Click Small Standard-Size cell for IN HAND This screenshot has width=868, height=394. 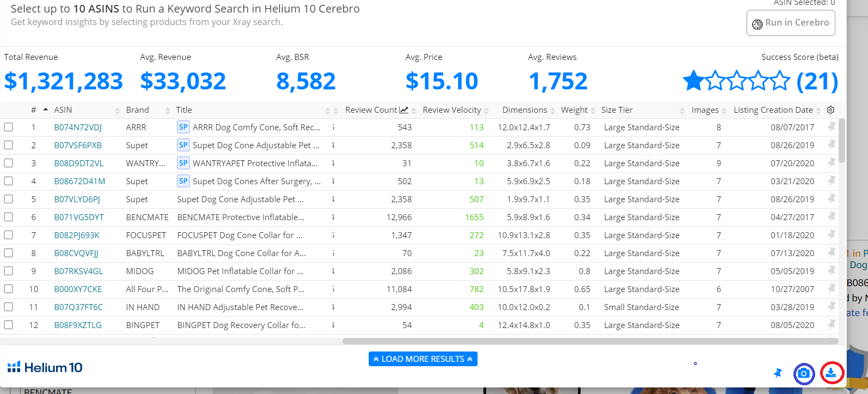click(x=641, y=307)
